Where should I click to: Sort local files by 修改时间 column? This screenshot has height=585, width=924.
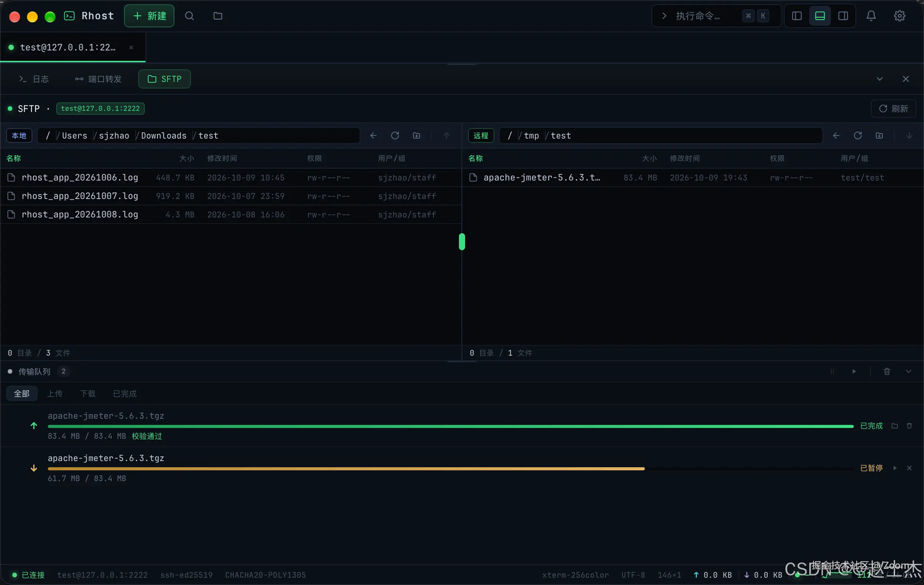[x=222, y=158]
